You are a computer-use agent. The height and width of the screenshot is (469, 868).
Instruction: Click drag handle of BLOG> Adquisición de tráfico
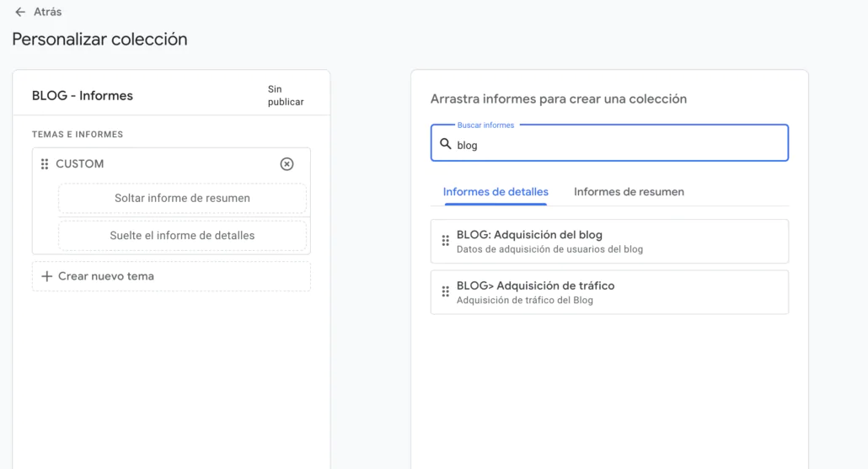click(446, 292)
